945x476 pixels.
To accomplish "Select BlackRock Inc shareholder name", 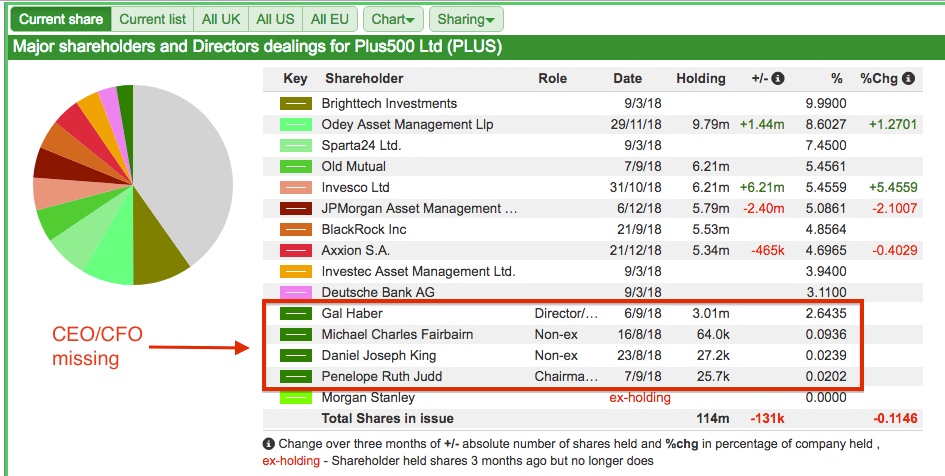I will point(364,230).
